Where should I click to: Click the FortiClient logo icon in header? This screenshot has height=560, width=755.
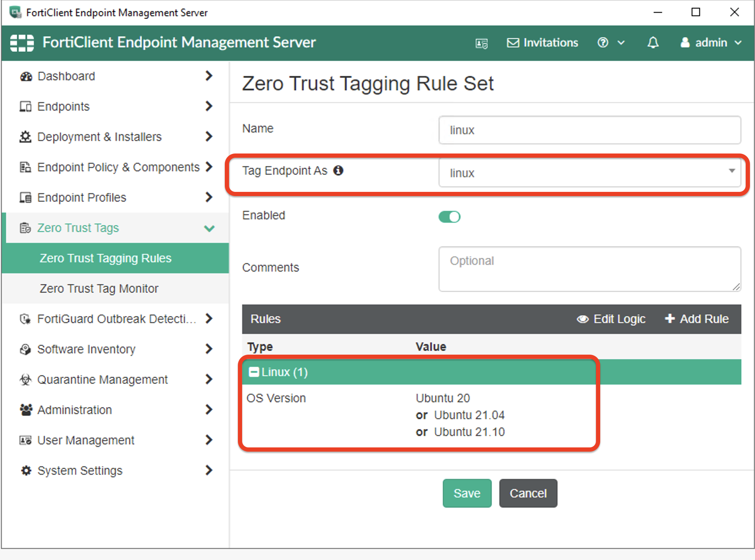point(22,43)
